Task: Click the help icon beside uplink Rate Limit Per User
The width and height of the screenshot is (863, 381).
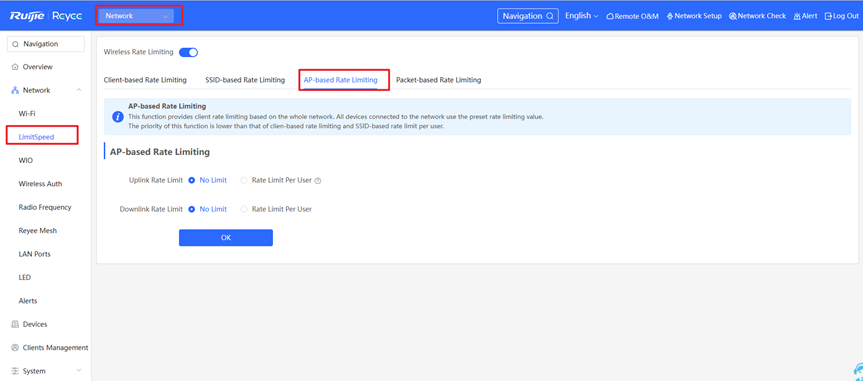Action: pos(318,181)
